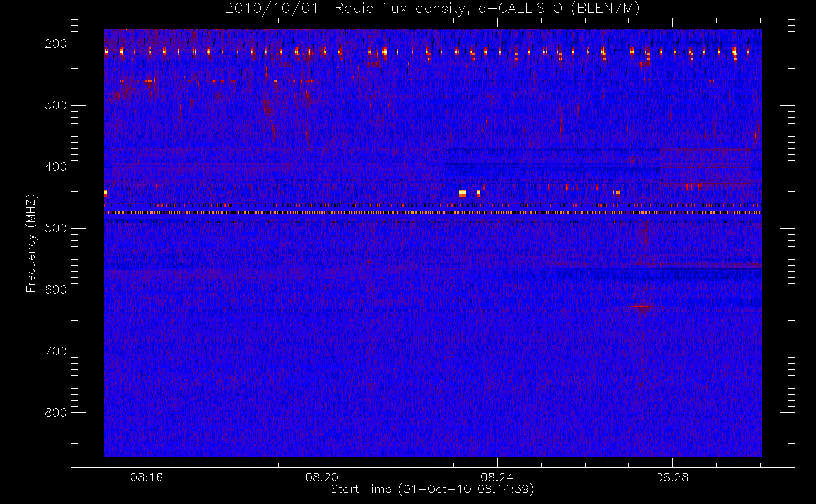Click the 600 frequency tick label
816x504 pixels.
point(56,290)
